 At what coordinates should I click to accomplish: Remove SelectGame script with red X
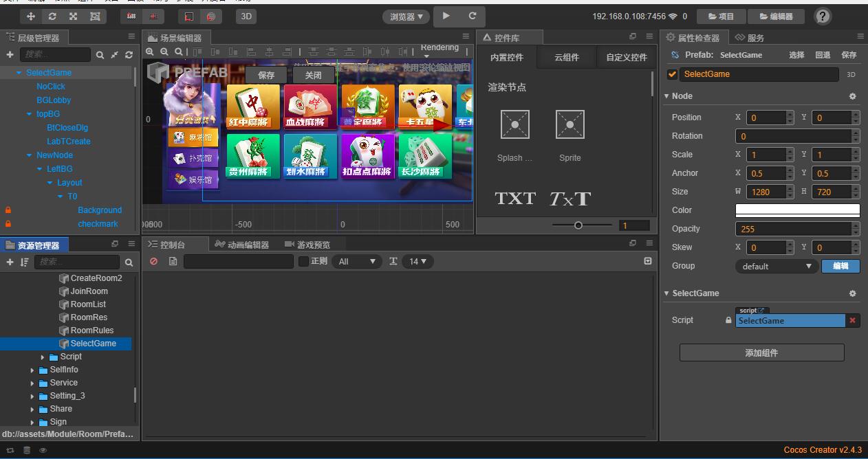tap(852, 320)
